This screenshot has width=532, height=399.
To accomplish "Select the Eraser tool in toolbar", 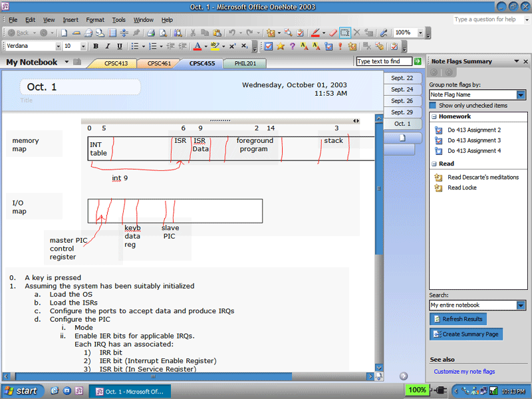I will click(333, 33).
